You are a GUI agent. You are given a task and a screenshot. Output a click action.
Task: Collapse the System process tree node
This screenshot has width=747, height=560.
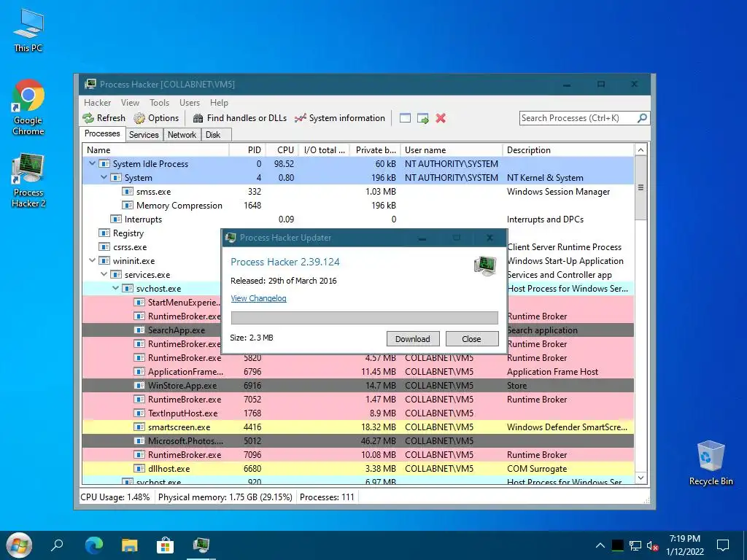point(104,177)
